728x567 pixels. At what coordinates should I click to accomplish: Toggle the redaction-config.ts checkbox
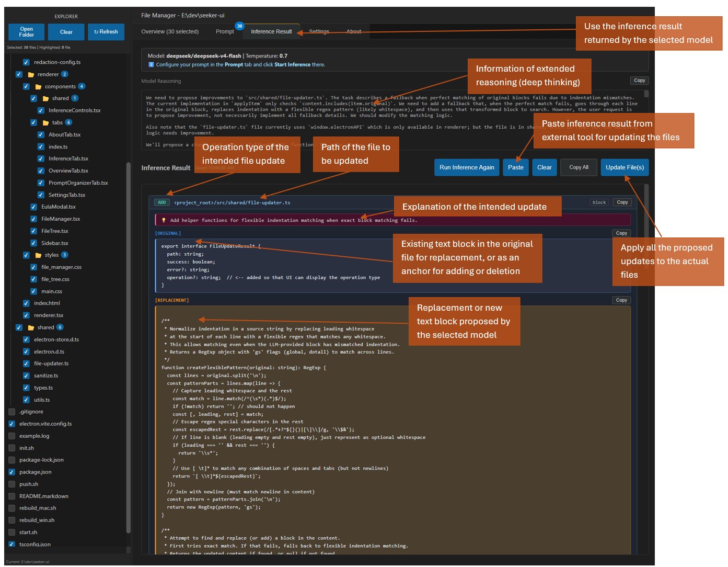[26, 62]
